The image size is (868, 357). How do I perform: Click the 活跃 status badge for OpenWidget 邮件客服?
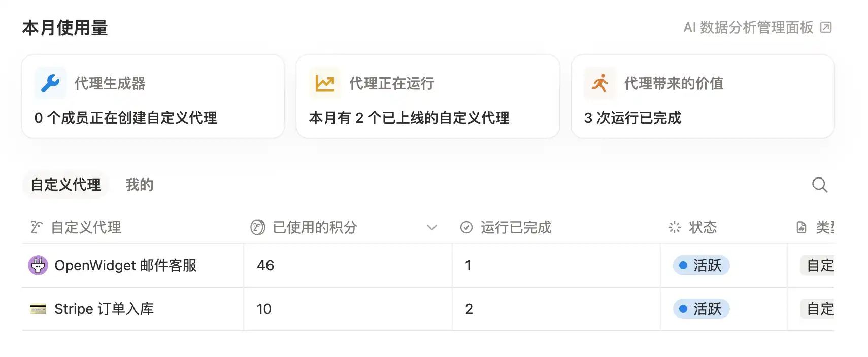701,265
